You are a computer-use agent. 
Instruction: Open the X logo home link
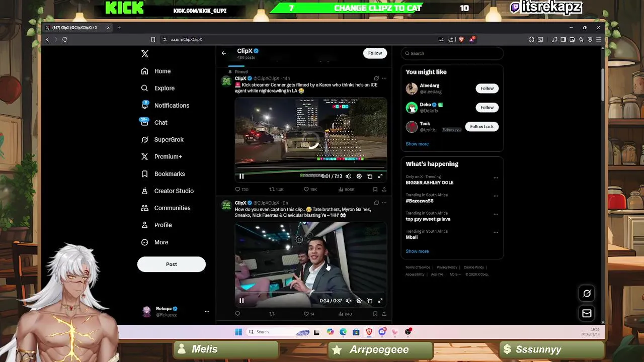(145, 54)
